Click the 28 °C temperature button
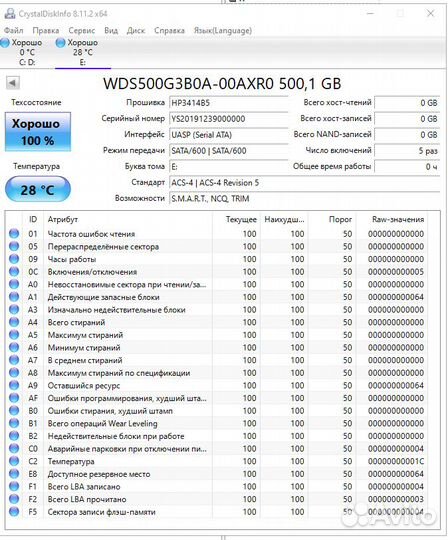 (x=38, y=189)
